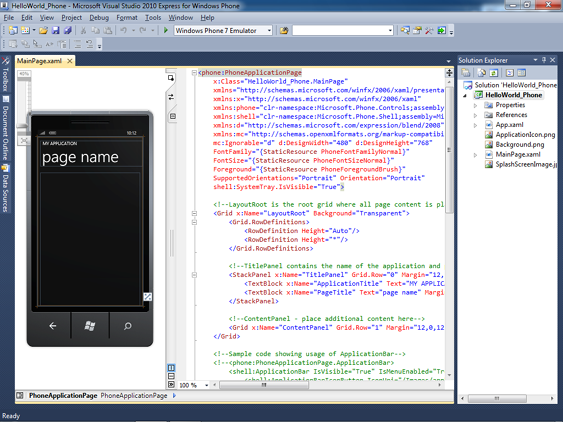Close the MainPage.xaml tab
The height and width of the screenshot is (422, 563).
coord(70,61)
